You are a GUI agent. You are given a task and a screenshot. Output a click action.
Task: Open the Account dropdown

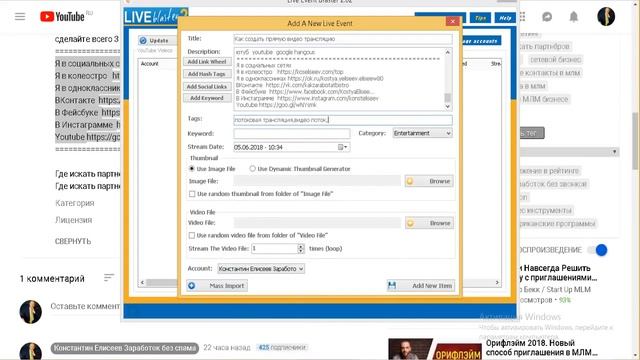click(261, 269)
